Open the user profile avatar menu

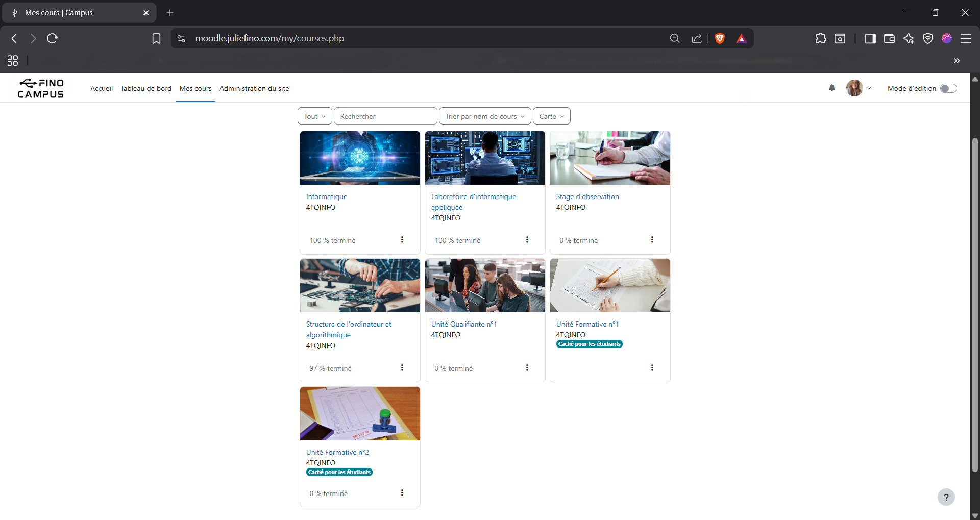click(859, 88)
